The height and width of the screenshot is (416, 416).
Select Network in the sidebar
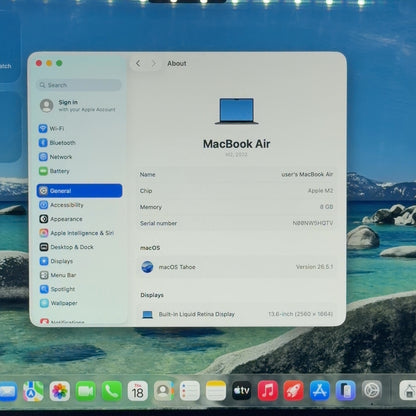(x=55, y=157)
